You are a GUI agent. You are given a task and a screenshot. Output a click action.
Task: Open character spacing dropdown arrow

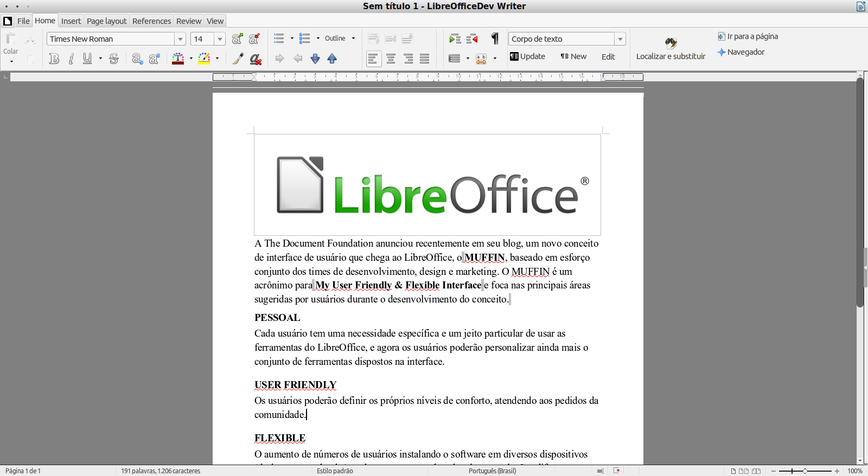coord(495,59)
